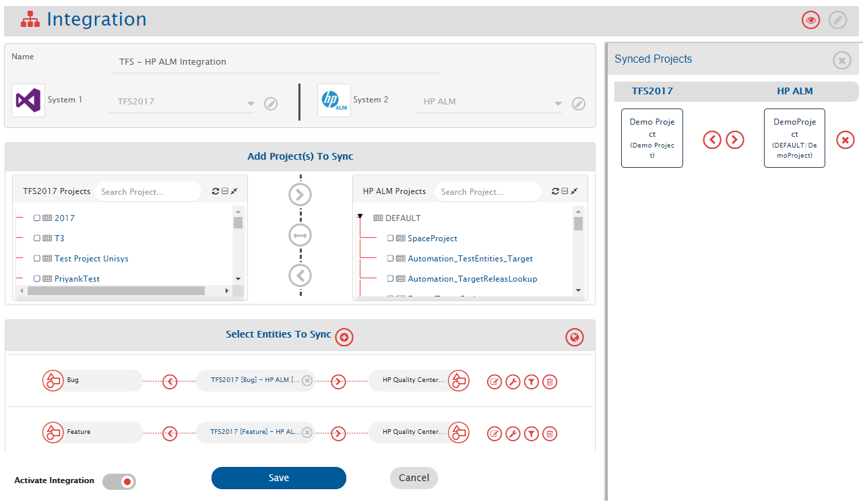
Task: Refresh the TFS2017 Projects list
Action: (215, 191)
